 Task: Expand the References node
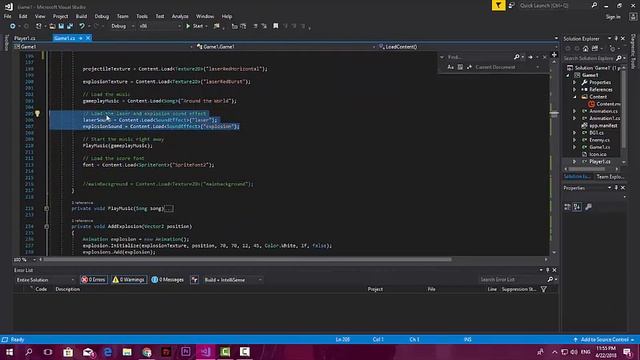(575, 90)
